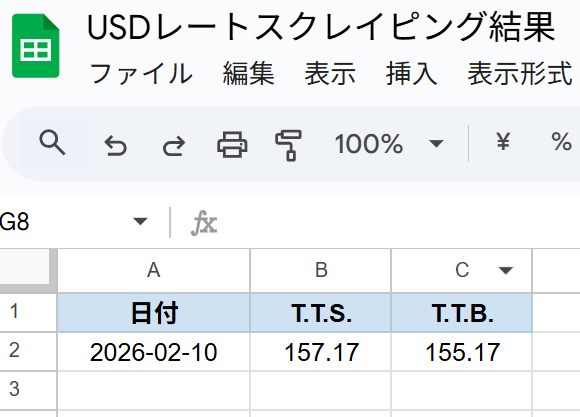Select the cell containing 2026-02-10
The width and height of the screenshot is (580, 417).
154,352
